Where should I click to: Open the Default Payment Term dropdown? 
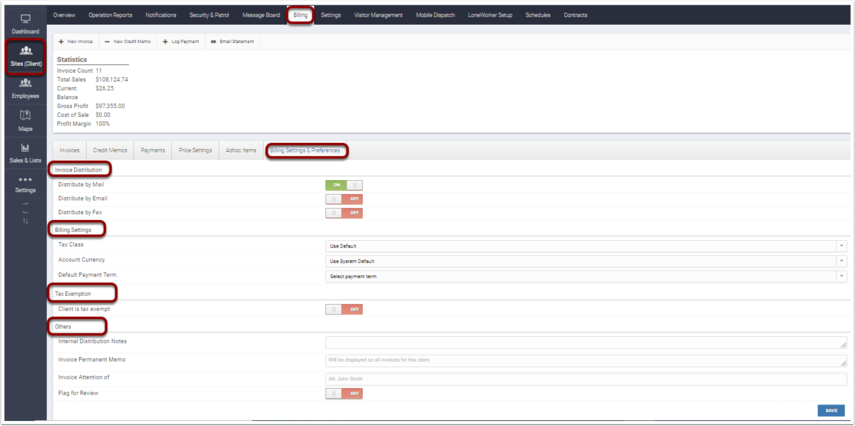click(586, 277)
